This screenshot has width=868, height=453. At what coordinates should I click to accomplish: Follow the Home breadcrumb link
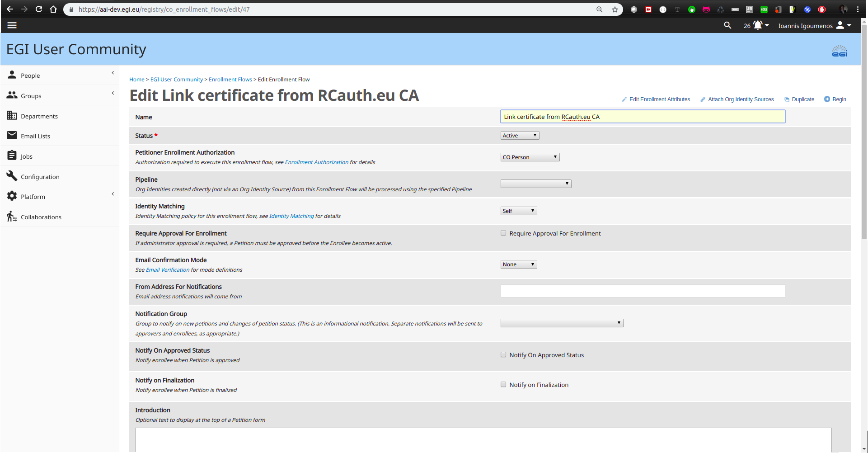[x=137, y=80]
